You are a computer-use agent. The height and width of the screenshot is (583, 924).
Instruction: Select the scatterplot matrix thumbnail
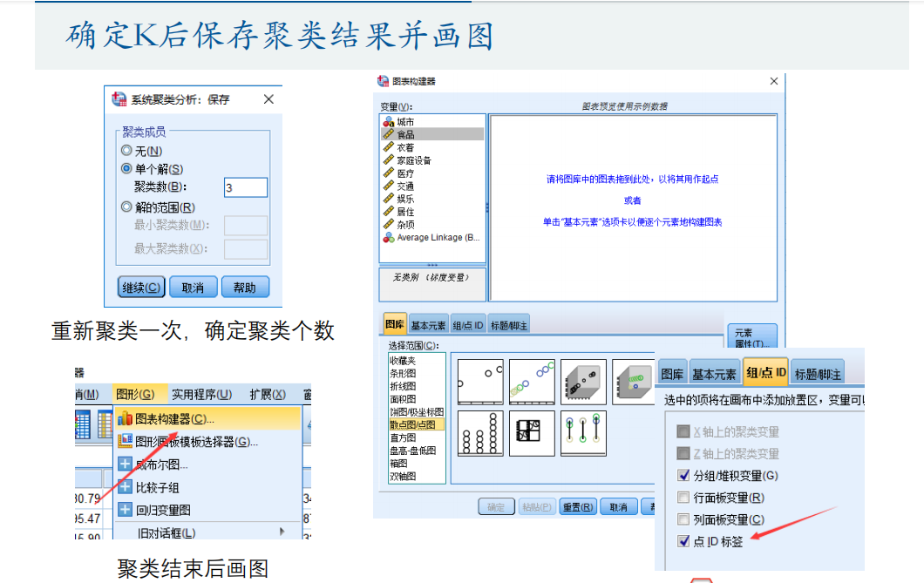[x=532, y=433]
